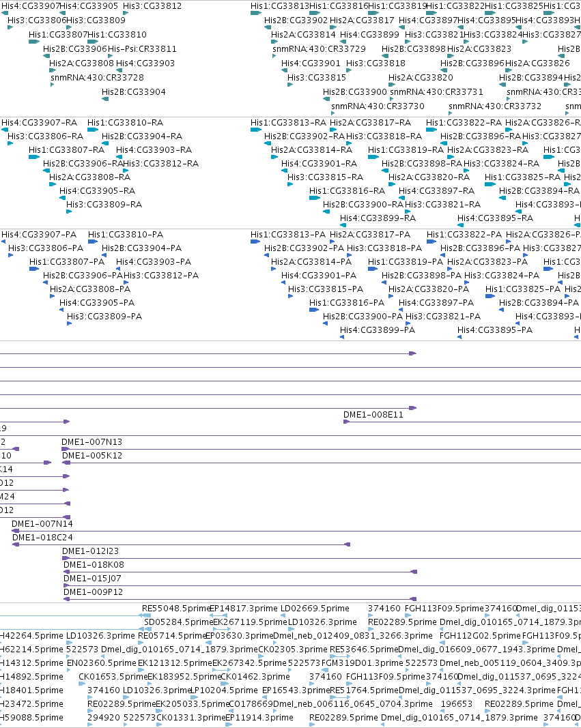Select BAC clone DME1-007N14

pyautogui.click(x=42, y=524)
